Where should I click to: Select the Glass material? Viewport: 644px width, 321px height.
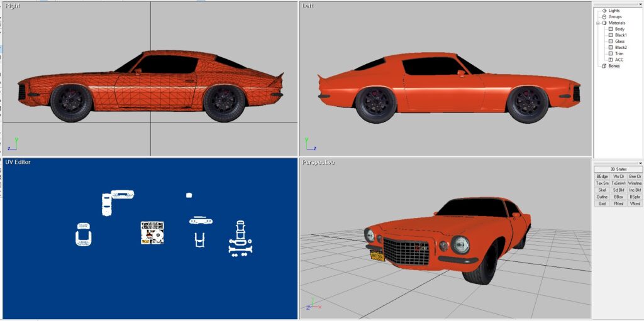point(619,41)
